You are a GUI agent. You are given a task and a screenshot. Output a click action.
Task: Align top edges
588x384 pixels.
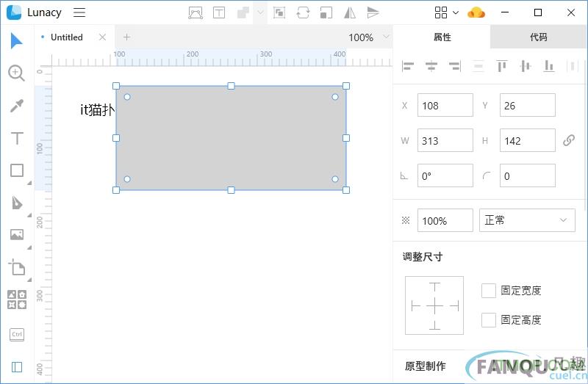(x=502, y=66)
